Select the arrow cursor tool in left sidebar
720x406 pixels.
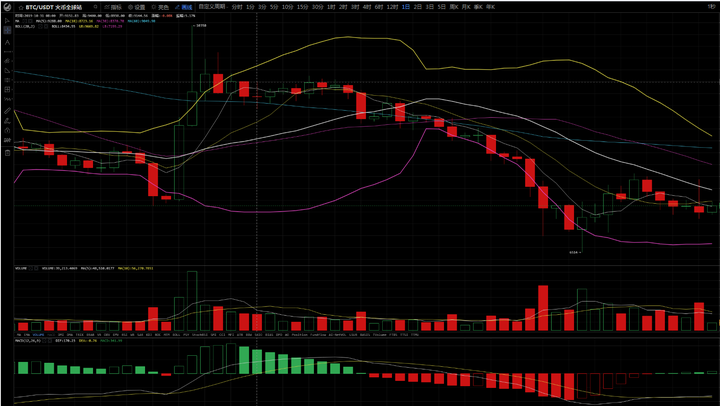[7, 20]
